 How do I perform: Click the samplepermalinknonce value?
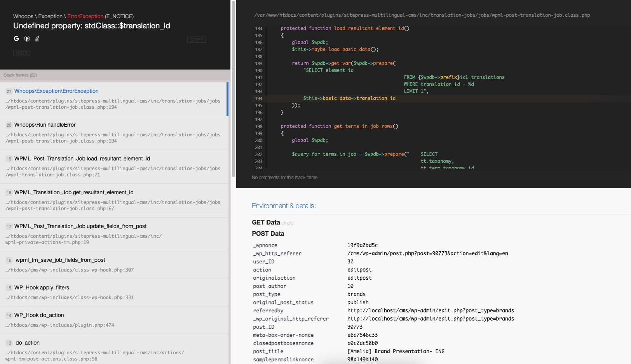pyautogui.click(x=363, y=359)
